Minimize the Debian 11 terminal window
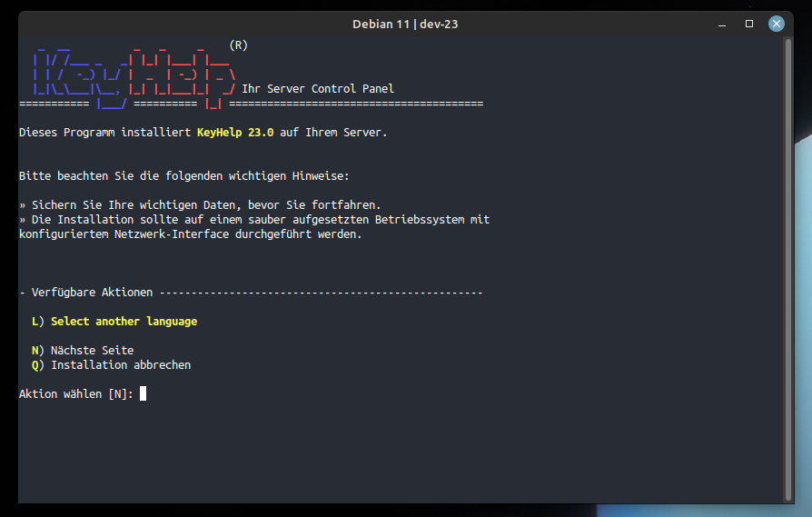 pyautogui.click(x=722, y=24)
